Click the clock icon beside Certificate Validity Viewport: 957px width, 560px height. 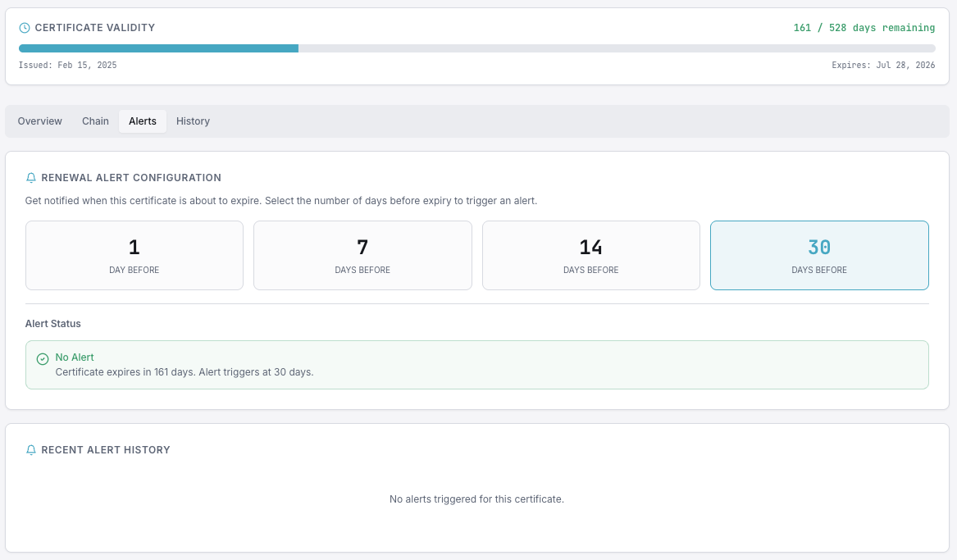click(x=25, y=28)
